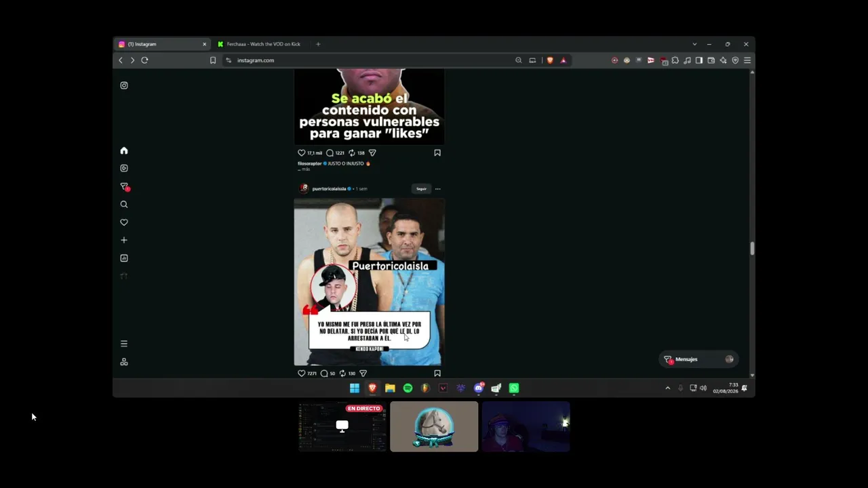Open Brave Leo AI sparkle icon
The width and height of the screenshot is (868, 488).
pyautogui.click(x=723, y=60)
